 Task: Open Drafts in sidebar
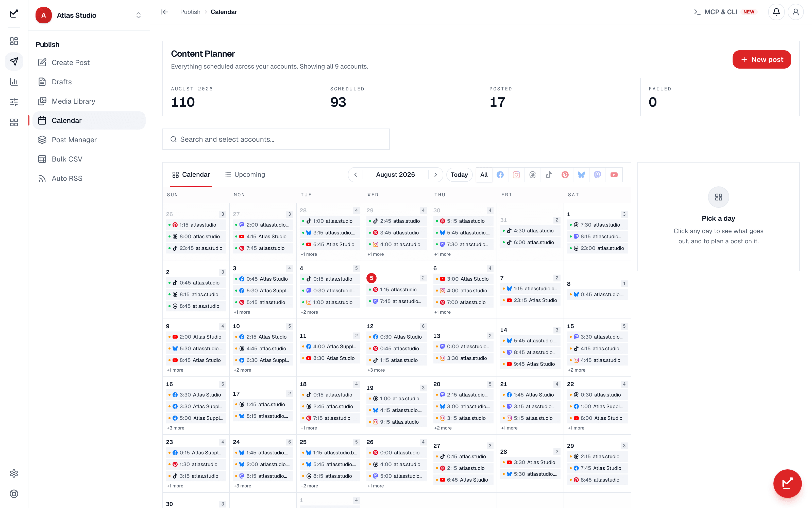(89, 82)
